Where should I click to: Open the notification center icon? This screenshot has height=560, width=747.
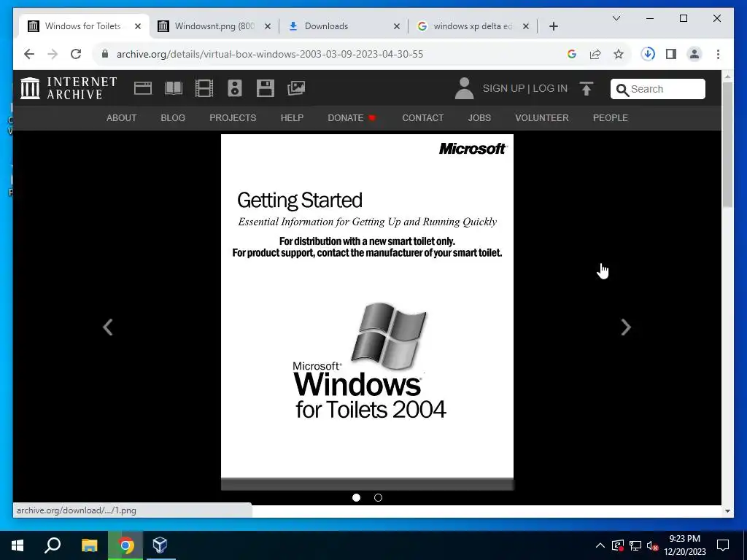click(x=723, y=545)
